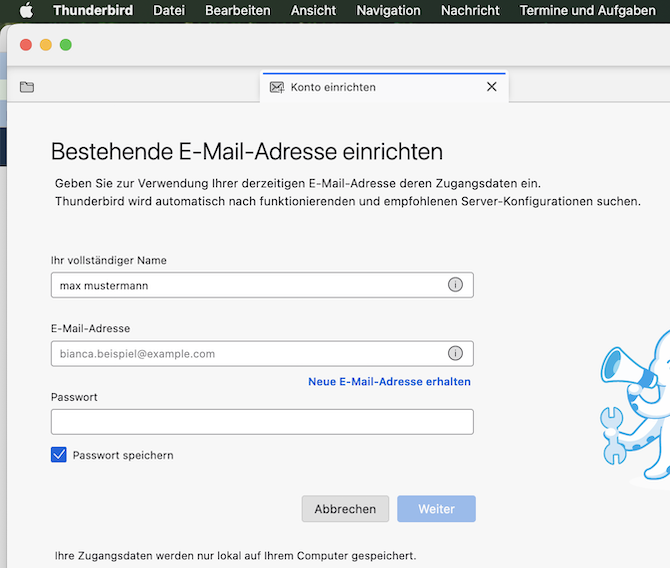This screenshot has width=670, height=568.
Task: Open Termine und Aufgaben menu
Action: 587,10
